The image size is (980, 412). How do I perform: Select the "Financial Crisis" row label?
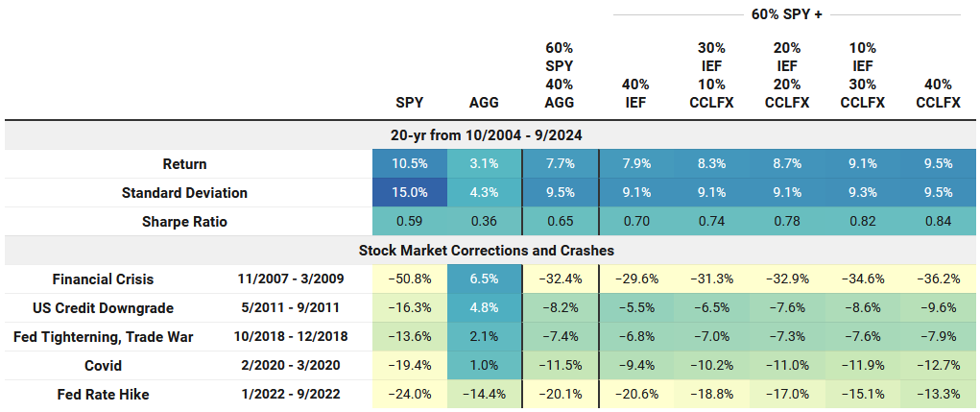pyautogui.click(x=104, y=279)
